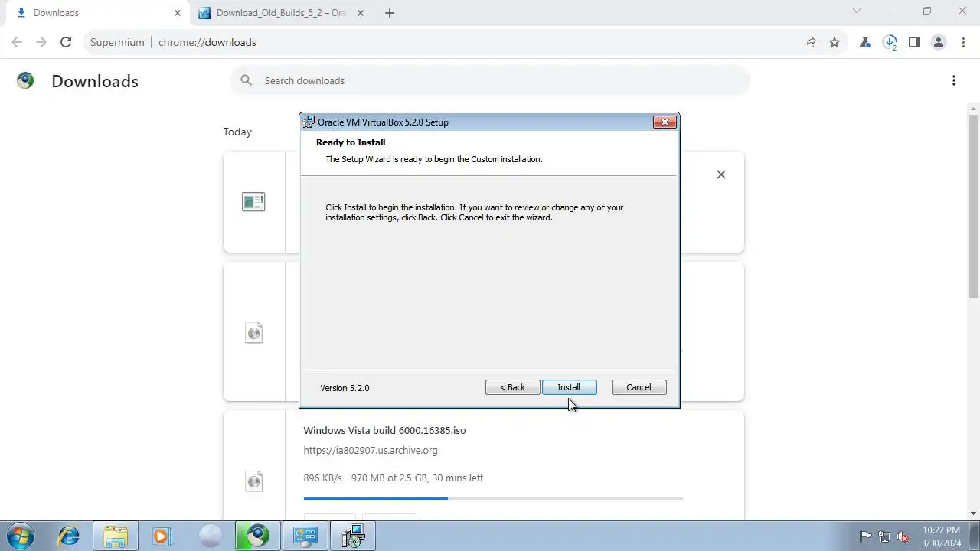Open the labs flask icon in toolbar
This screenshot has width=980, height=551.
point(865,42)
